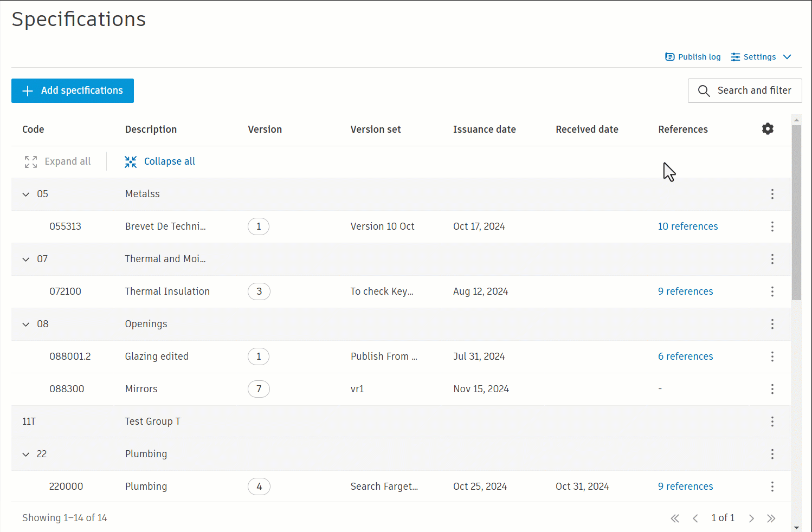This screenshot has height=532, width=812.
Task: Click Collapse all sections
Action: [160, 161]
